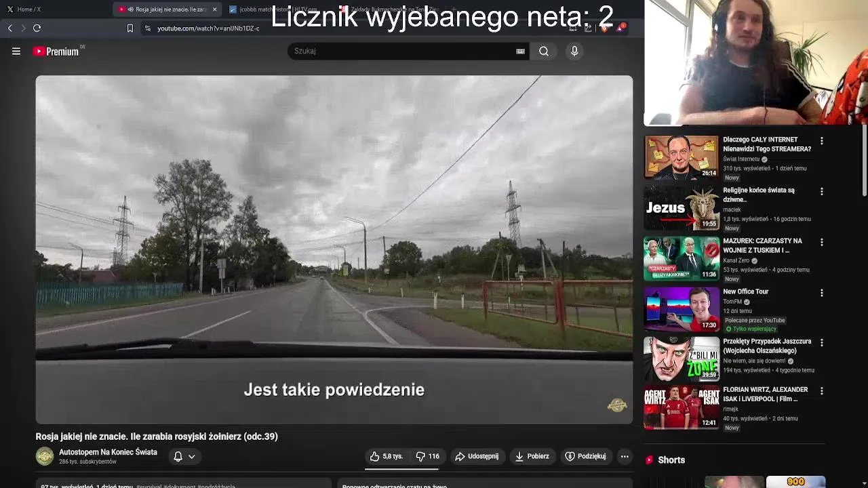Image resolution: width=868 pixels, height=488 pixels.
Task: Open the Autostopem Na Koniec Świata channel name
Action: coord(108,452)
